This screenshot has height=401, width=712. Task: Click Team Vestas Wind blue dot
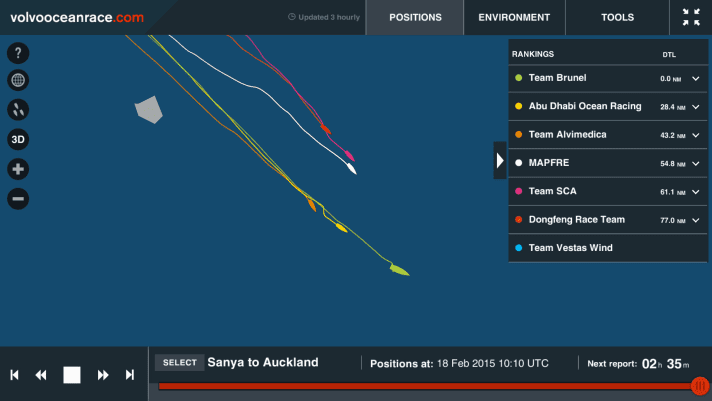(x=519, y=248)
